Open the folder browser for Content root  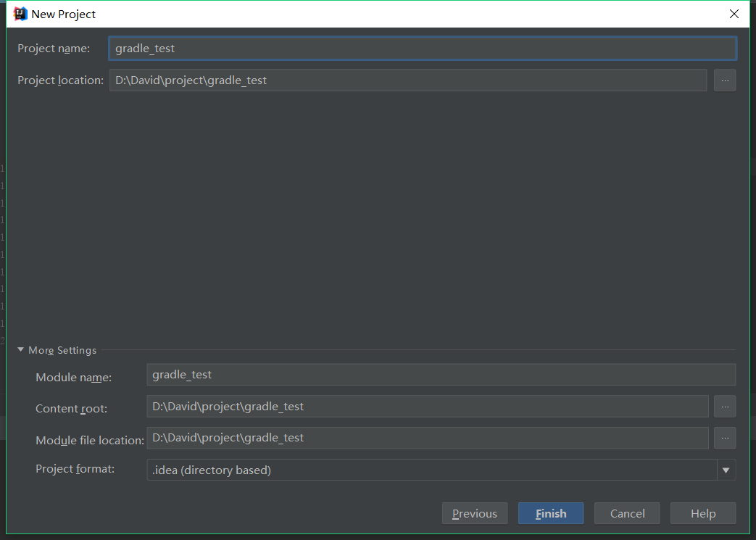point(725,406)
